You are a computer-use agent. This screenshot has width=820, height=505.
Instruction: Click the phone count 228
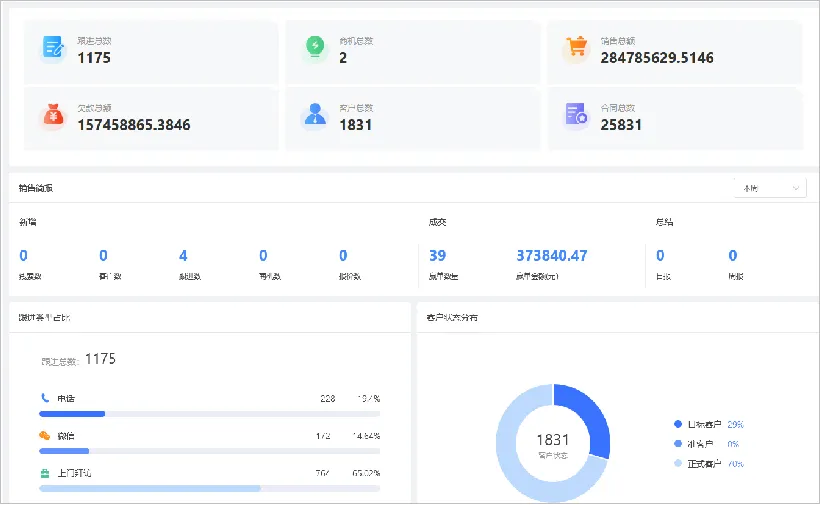tap(327, 398)
